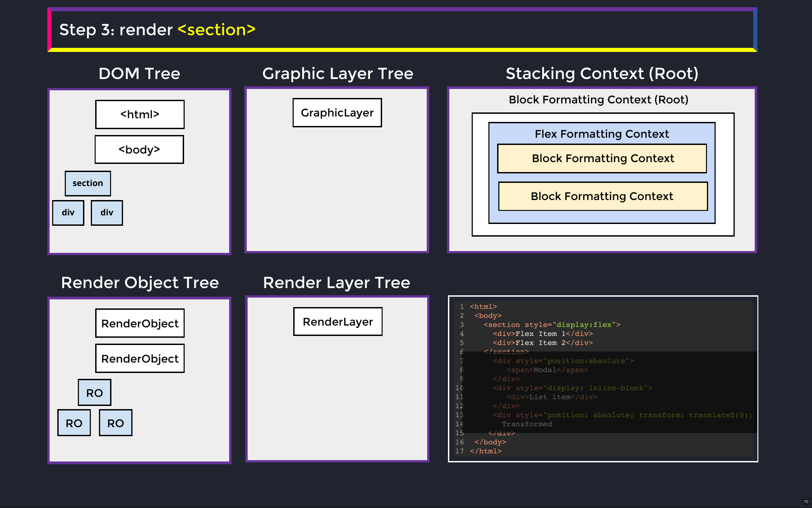Click the RO box directly below the RenderObjects

[95, 393]
